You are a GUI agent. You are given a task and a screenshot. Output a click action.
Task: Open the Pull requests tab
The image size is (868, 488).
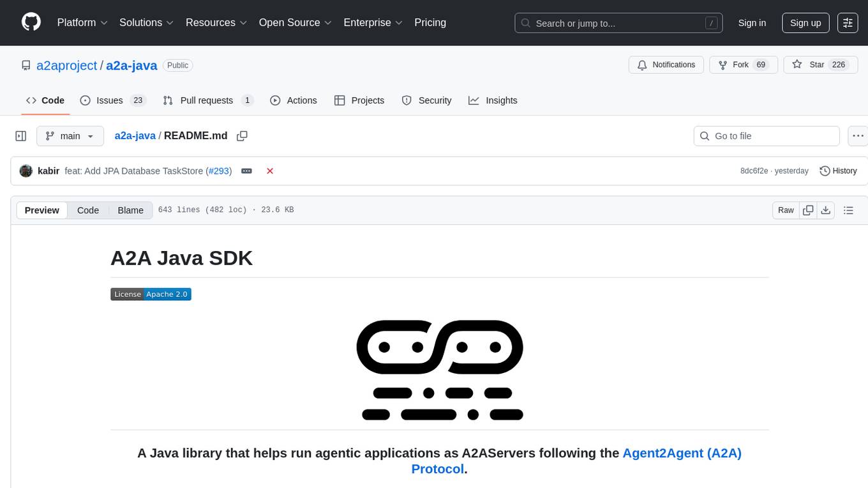click(207, 100)
